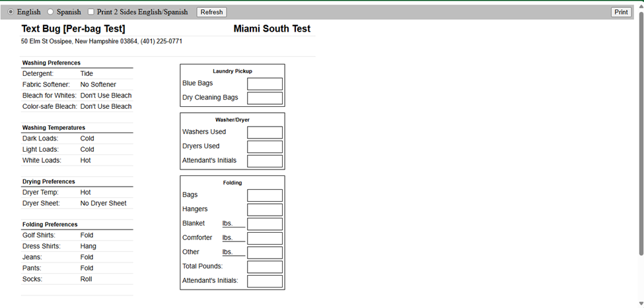Select the Hangers input box
This screenshot has height=308, width=644.
264,210
